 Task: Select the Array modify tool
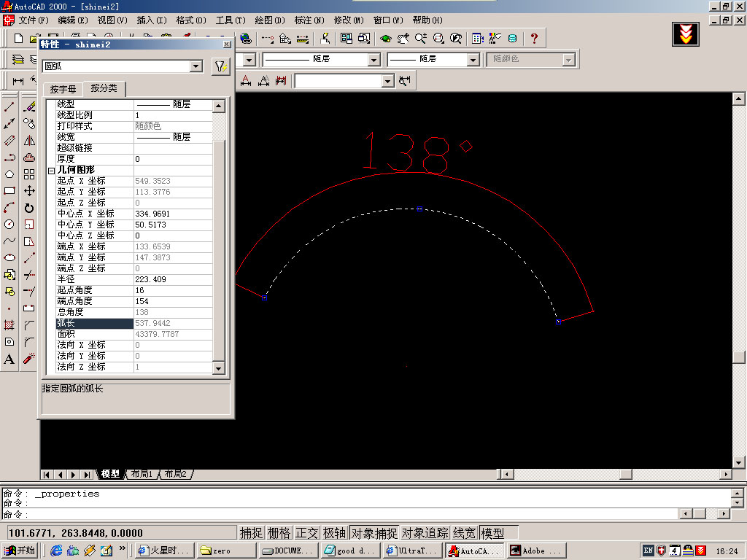[x=29, y=174]
